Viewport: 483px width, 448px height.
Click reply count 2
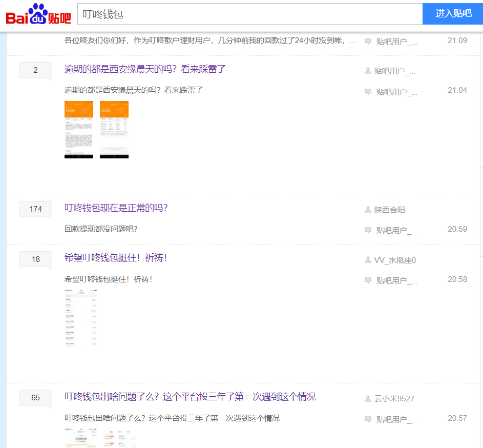click(35, 70)
